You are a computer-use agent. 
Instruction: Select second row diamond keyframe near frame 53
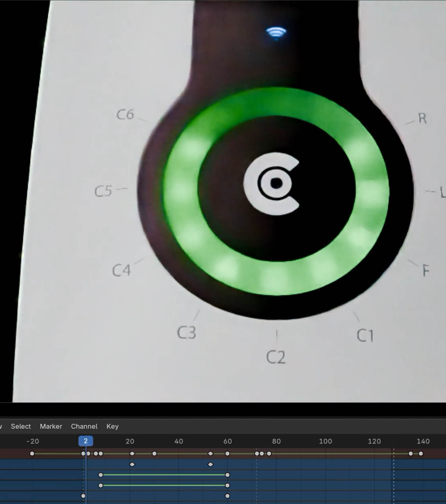click(x=210, y=464)
